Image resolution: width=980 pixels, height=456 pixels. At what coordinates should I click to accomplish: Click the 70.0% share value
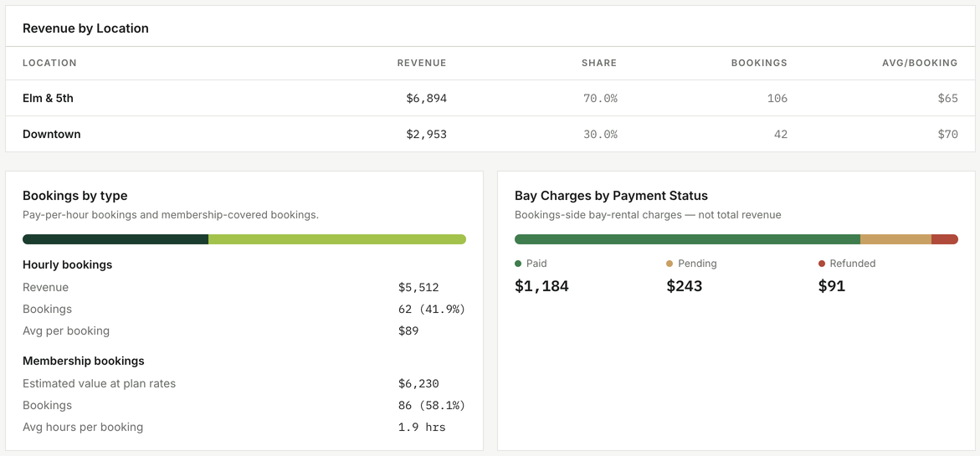599,98
